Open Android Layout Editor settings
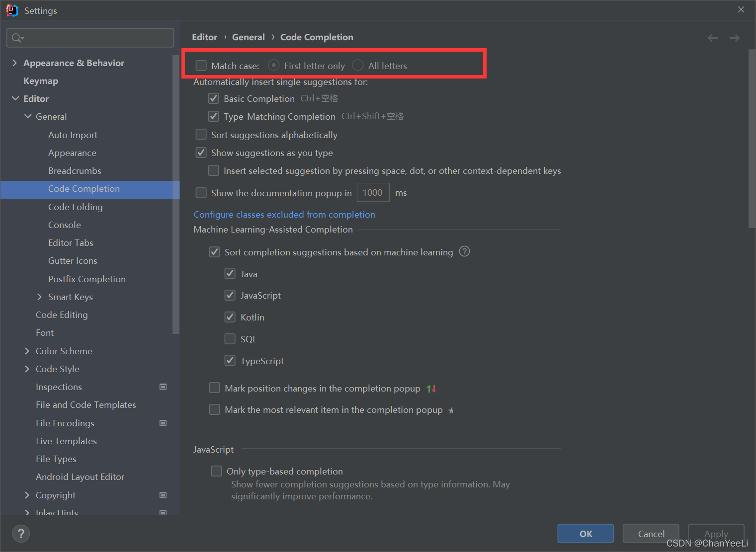The image size is (756, 552). coord(80,477)
